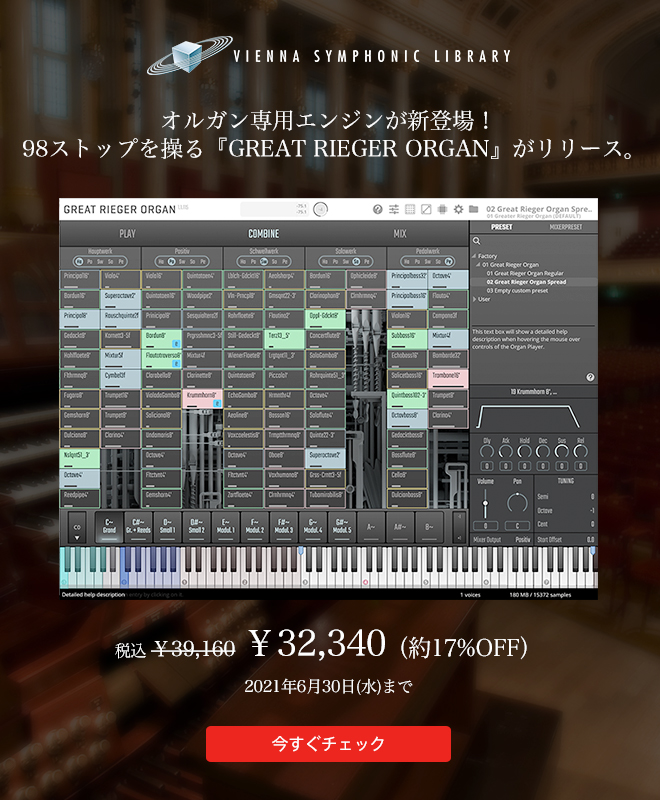The height and width of the screenshot is (800, 660).
Task: Click the red 今すぐチェック button
Action: pyautogui.click(x=328, y=744)
